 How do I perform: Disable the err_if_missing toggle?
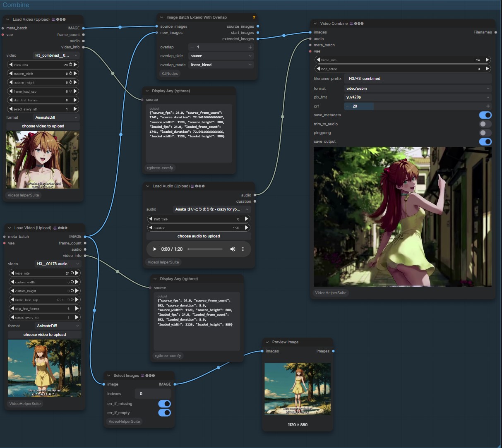[x=164, y=404]
